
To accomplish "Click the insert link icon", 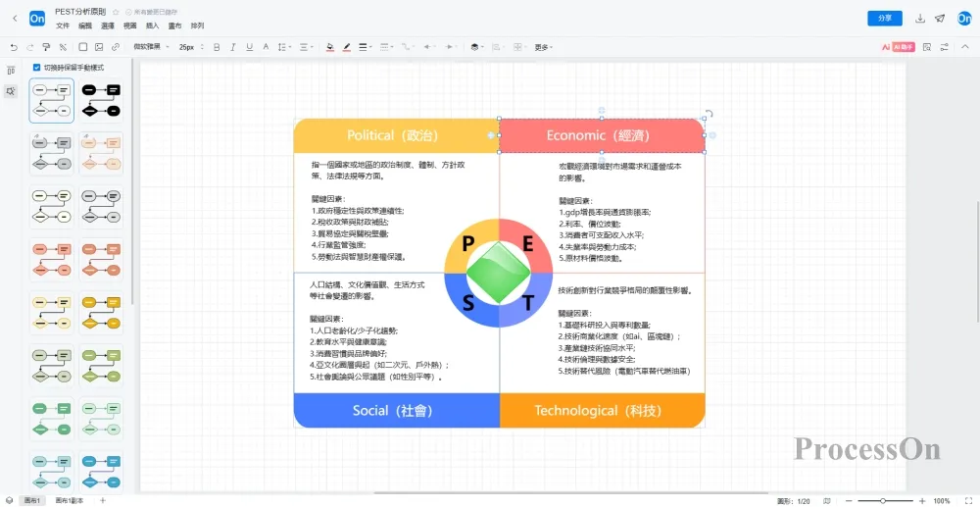I will click(x=115, y=46).
